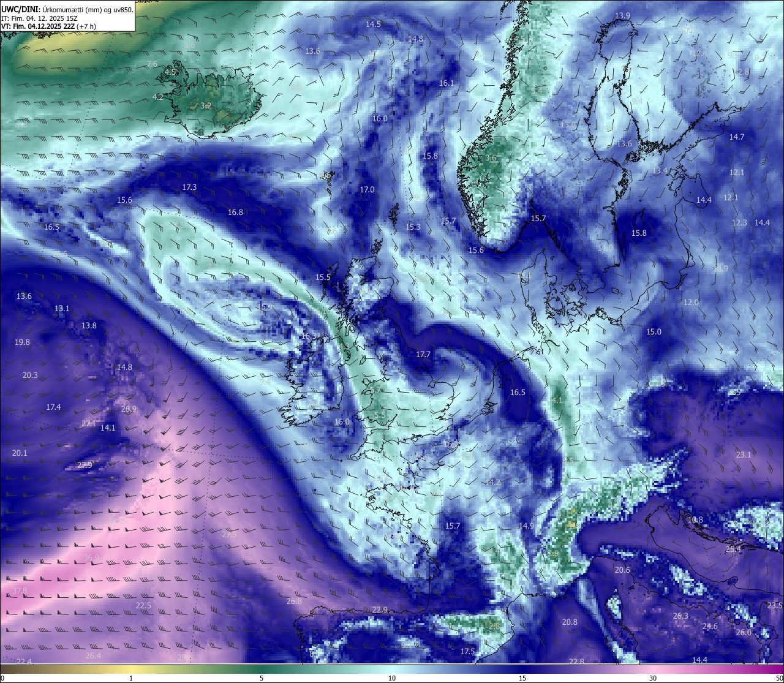Click the map value '23.5' at the right edge

(x=775, y=606)
